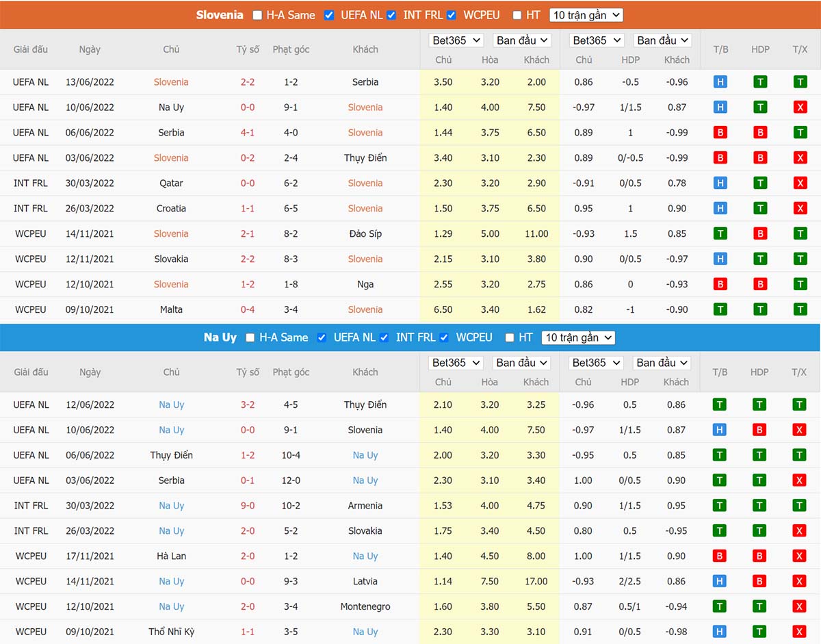The image size is (821, 644).
Task: Click red B HDP badge in Slovenia–Đảo Síp row
Action: coord(760,234)
